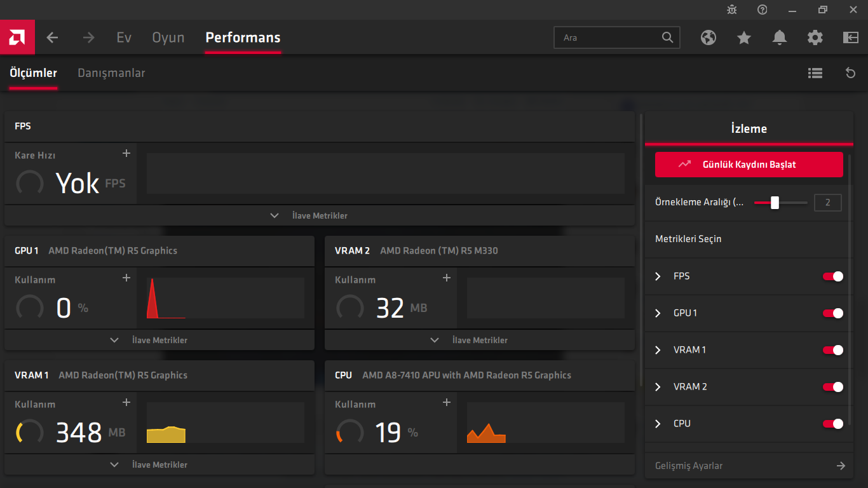Click the magnifier search icon
This screenshot has width=868, height=488.
(667, 37)
